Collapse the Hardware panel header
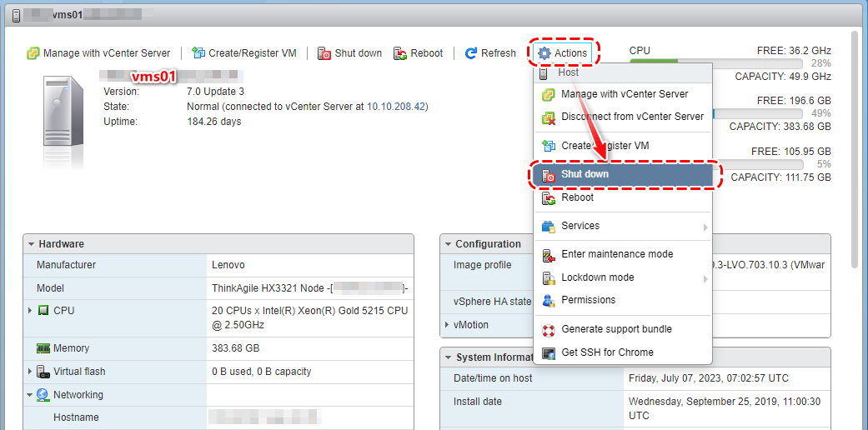Screen dimensions: 868x430 click(x=32, y=244)
